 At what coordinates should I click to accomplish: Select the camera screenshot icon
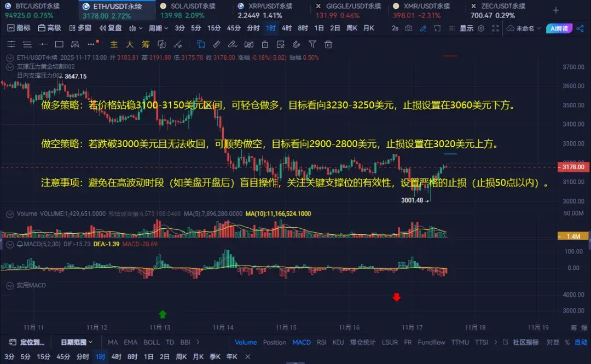point(409,28)
